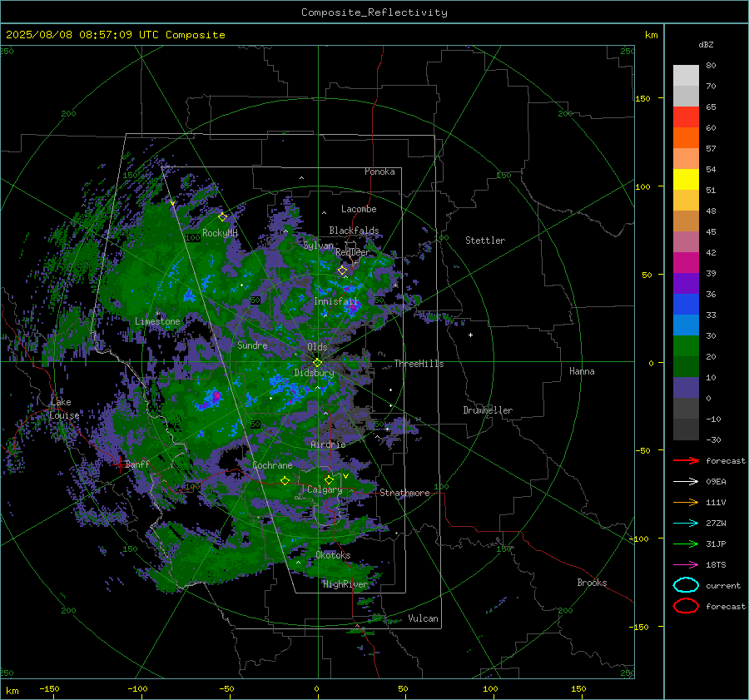This screenshot has width=749, height=700.
Task: Click the Strathmore town label
Action: (x=404, y=493)
